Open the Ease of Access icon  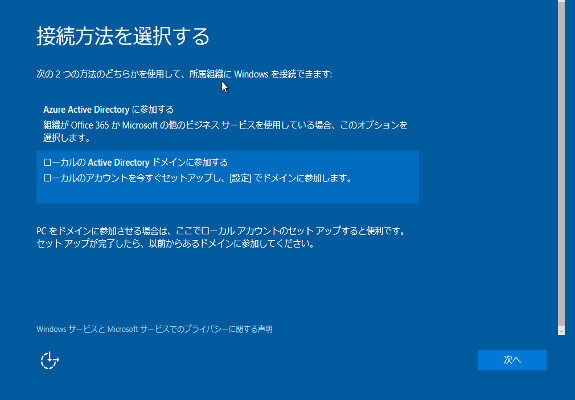pos(50,360)
